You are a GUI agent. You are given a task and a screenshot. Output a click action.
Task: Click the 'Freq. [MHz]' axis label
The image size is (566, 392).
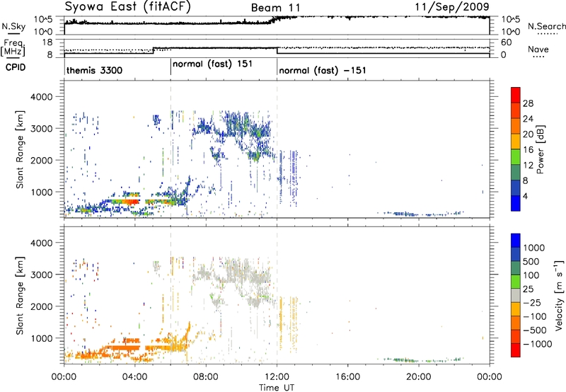click(x=13, y=48)
